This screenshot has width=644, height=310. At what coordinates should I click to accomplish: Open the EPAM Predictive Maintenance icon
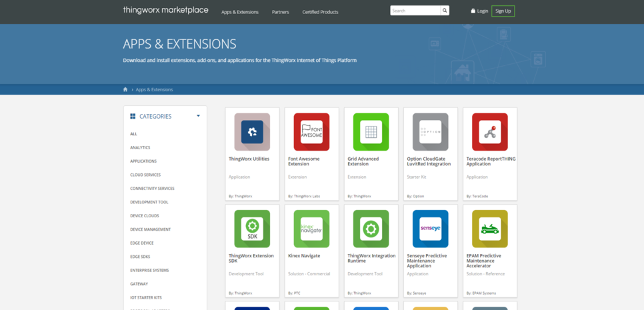489,229
